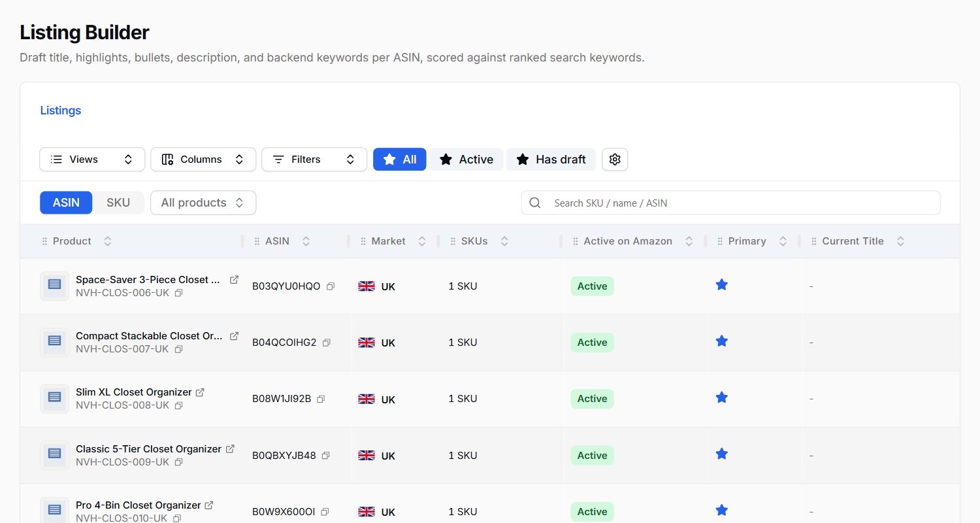Toggle primary star for B0QBXYJB48 row
This screenshot has width=980, height=523.
pos(722,454)
